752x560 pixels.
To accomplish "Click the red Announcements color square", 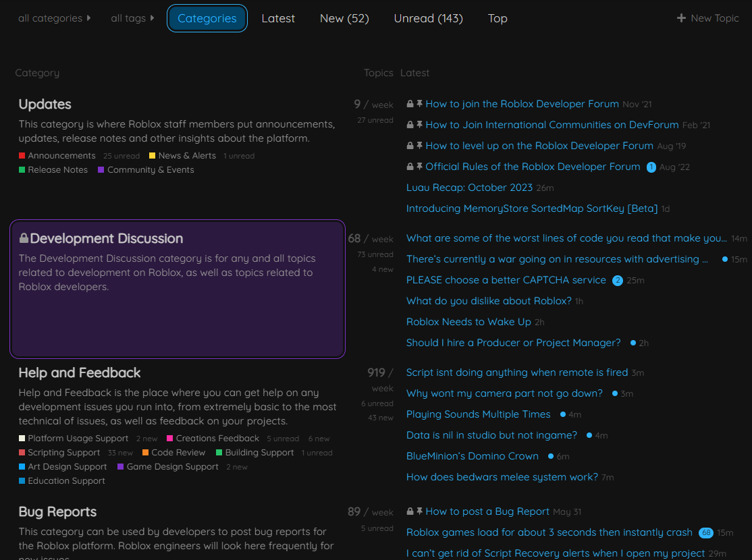I will click(21, 155).
